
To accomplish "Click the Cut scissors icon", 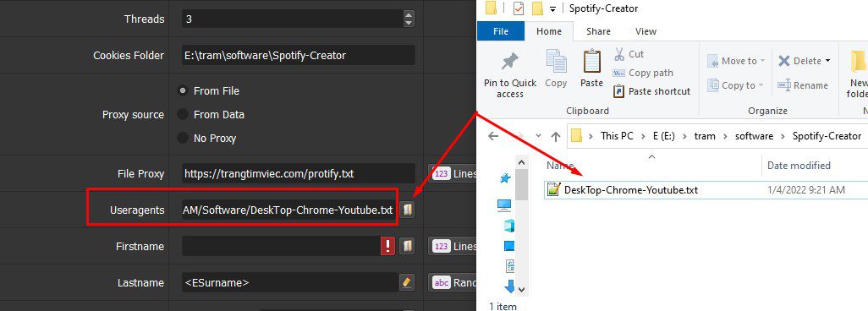I will tap(619, 54).
